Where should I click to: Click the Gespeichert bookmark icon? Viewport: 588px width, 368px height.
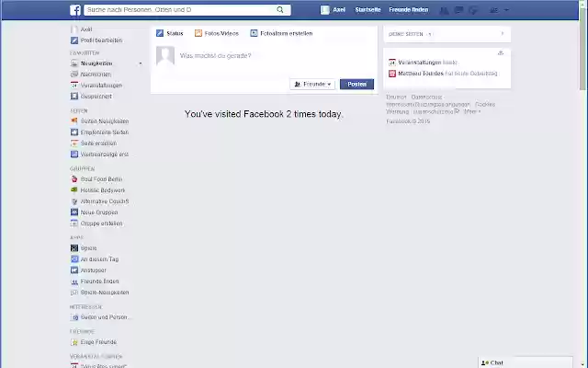tap(74, 96)
